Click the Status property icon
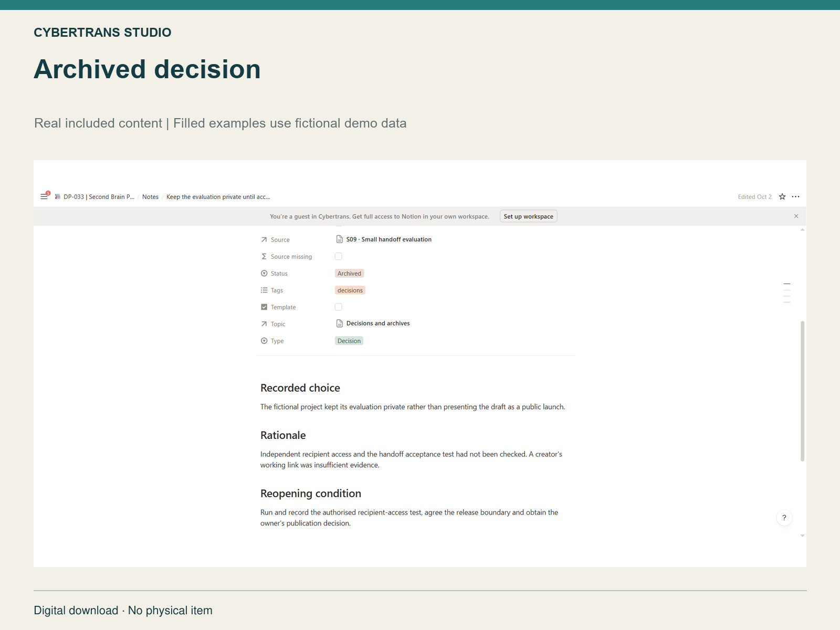 [x=264, y=274]
